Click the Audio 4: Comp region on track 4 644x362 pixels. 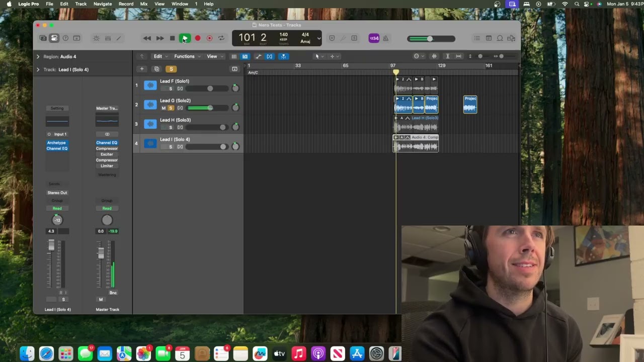click(x=416, y=143)
